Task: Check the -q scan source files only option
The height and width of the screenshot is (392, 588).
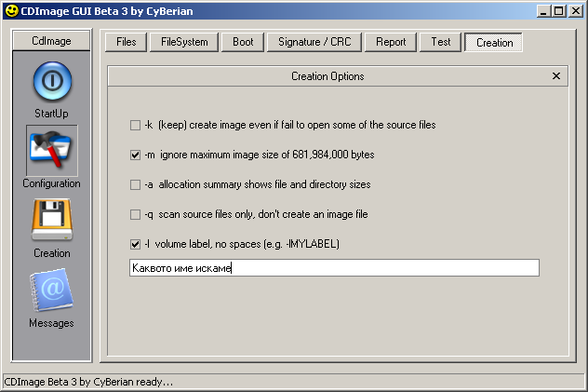Action: [x=135, y=214]
